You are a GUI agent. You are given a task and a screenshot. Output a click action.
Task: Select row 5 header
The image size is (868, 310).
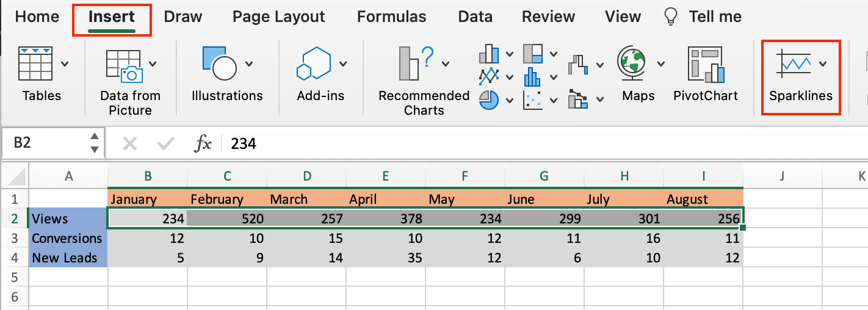15,277
